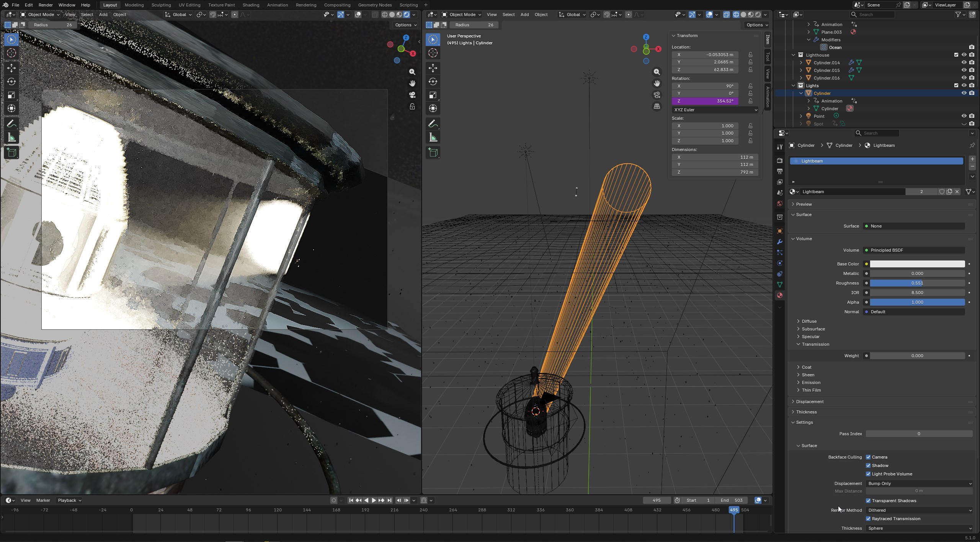980x542 pixels.
Task: Click the Annotate tool in left viewport
Action: click(x=11, y=124)
